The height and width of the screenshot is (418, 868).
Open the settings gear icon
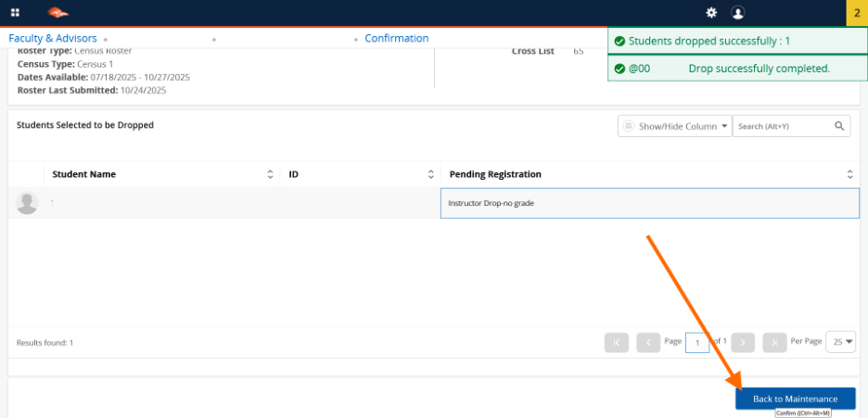[711, 13]
